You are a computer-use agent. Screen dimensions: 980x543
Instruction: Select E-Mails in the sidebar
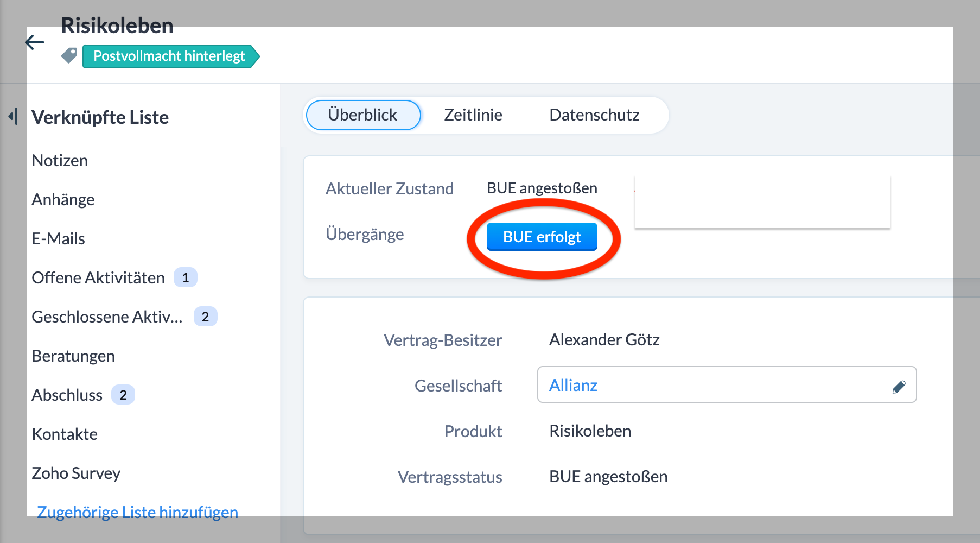click(x=58, y=239)
